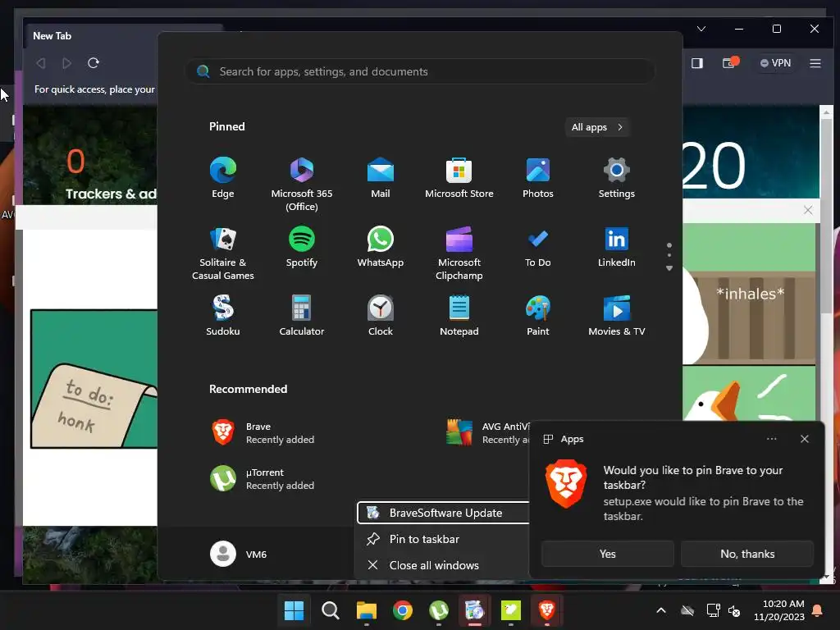
Task: Dismiss the Apps notification with X
Action: [804, 439]
